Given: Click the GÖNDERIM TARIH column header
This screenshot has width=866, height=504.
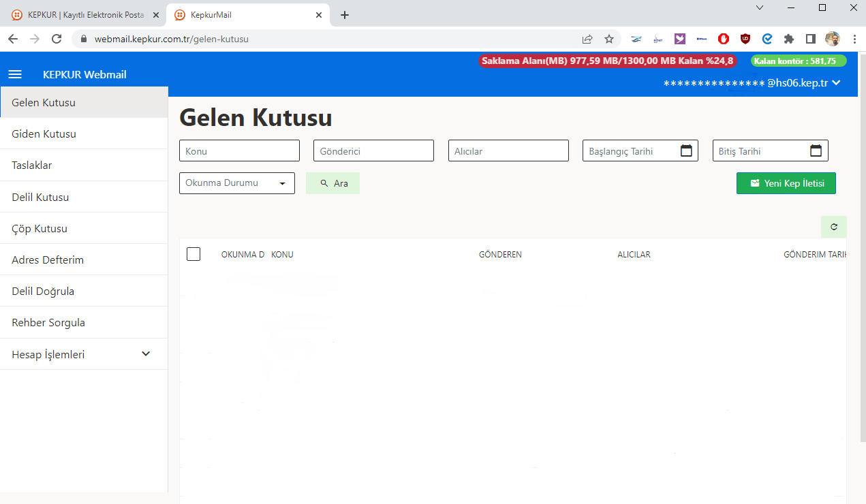Looking at the screenshot, I should click(815, 255).
